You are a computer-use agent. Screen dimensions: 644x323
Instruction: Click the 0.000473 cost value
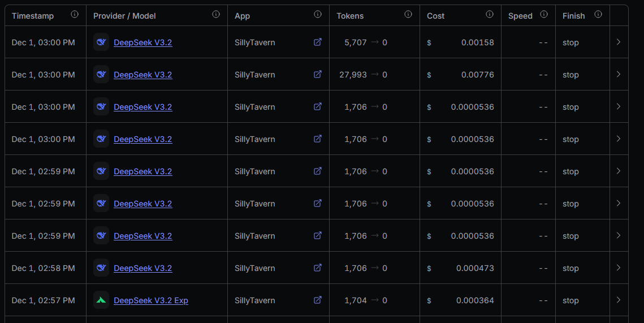click(x=475, y=268)
